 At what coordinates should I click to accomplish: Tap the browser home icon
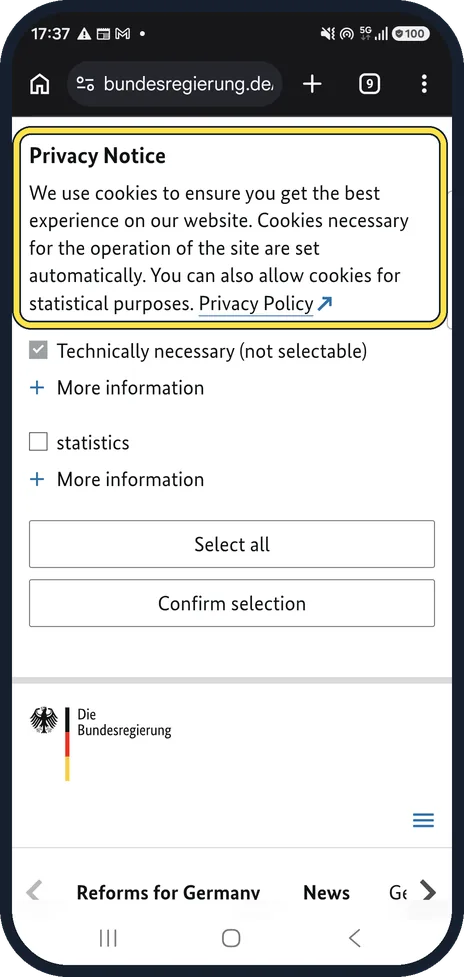tap(39, 83)
